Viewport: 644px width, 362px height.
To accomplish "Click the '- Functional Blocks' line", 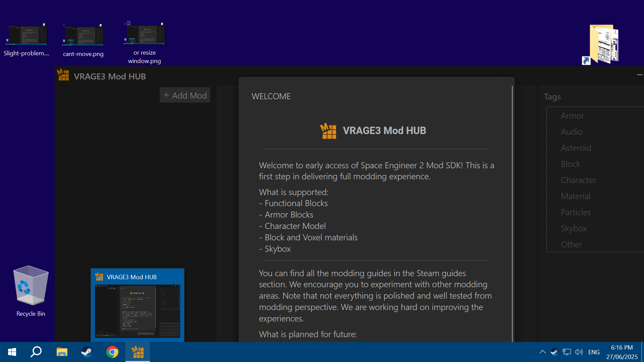I will [x=293, y=203].
